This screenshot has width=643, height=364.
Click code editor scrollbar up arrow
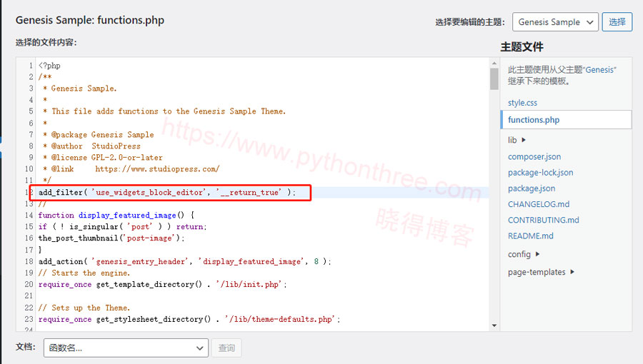point(494,63)
